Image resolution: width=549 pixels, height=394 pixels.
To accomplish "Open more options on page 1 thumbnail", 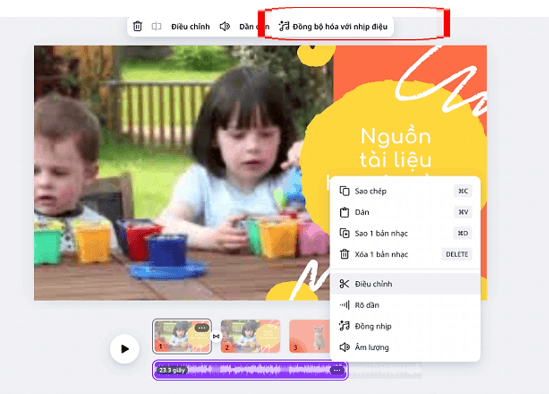I will [202, 328].
